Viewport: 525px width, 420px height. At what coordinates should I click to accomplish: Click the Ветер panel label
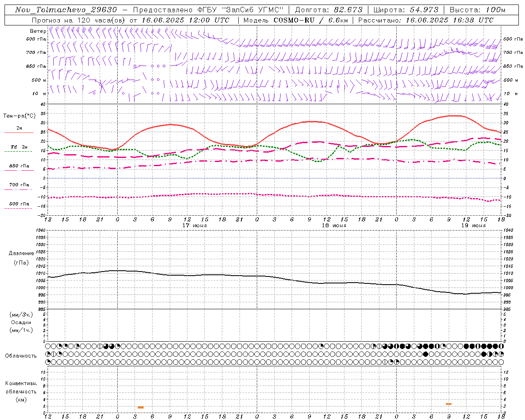[x=38, y=31]
